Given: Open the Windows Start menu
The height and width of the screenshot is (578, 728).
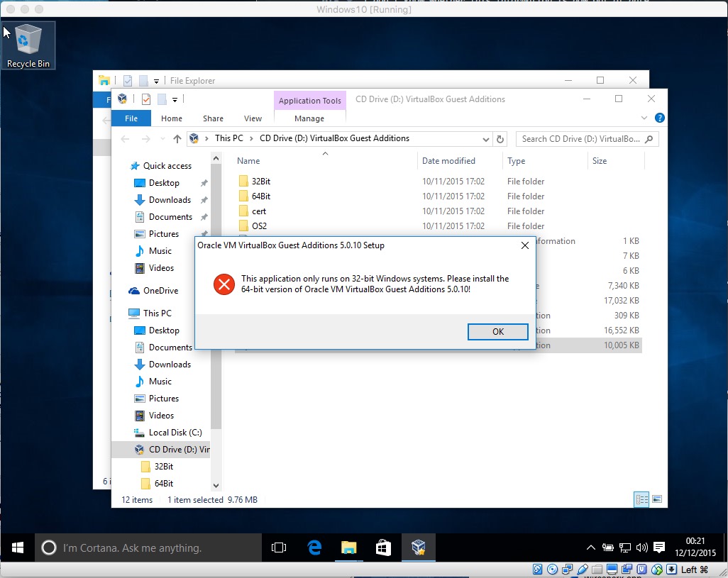Looking at the screenshot, I should click(18, 548).
